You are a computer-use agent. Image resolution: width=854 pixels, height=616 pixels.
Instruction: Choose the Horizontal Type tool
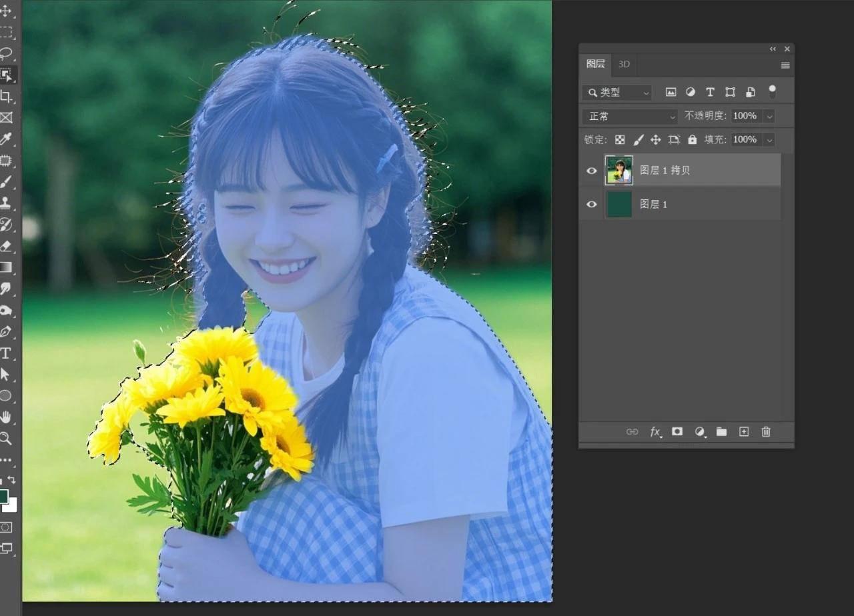click(x=6, y=353)
